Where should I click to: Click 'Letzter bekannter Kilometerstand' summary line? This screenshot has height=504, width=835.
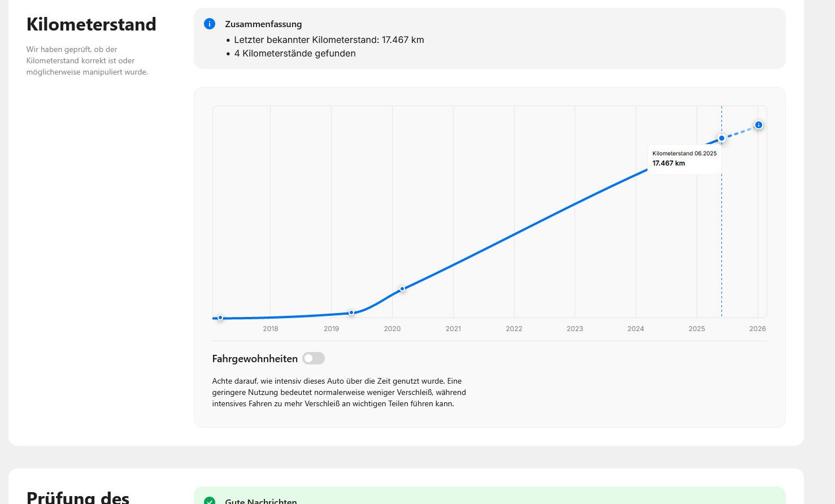click(x=328, y=40)
